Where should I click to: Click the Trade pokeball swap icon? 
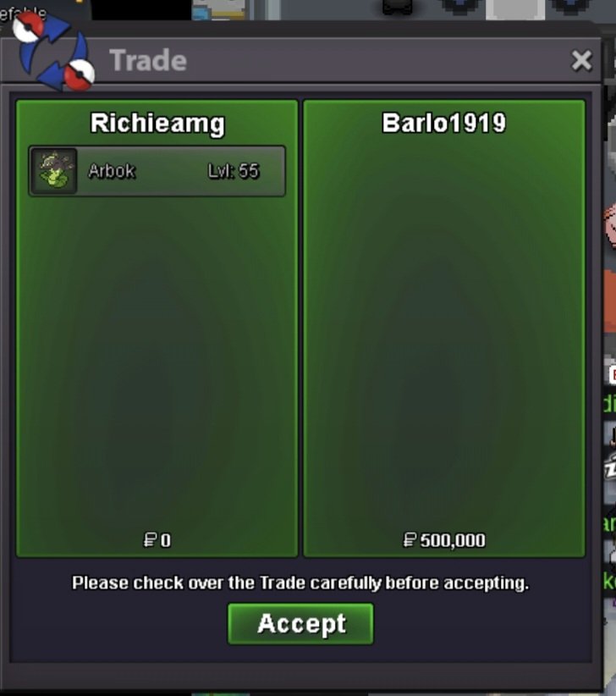(54, 51)
